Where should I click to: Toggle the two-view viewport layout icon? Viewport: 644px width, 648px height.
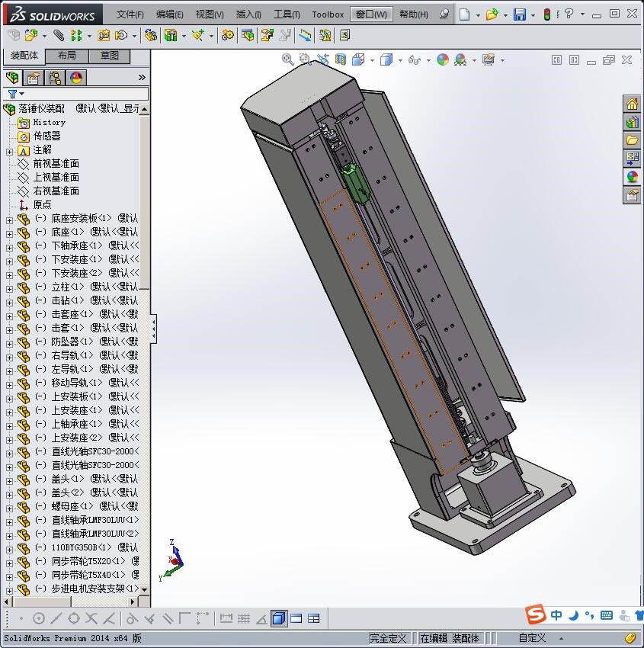coord(296,618)
